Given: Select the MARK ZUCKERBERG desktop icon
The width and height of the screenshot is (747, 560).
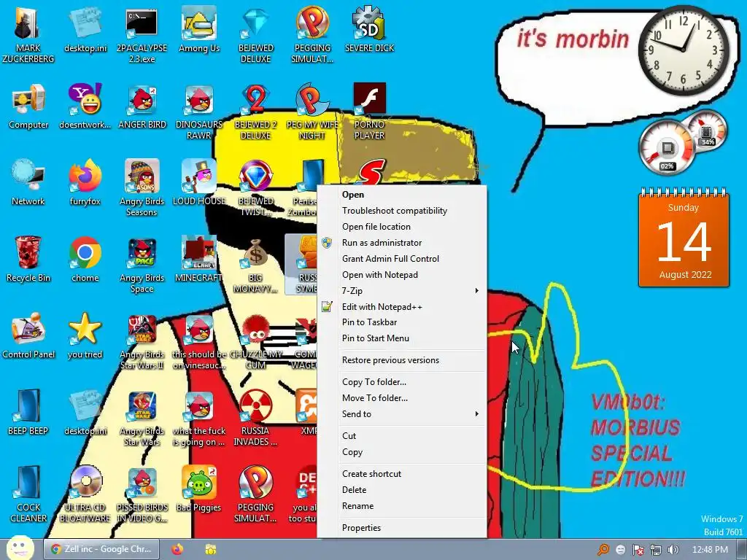Looking at the screenshot, I should click(x=28, y=34).
